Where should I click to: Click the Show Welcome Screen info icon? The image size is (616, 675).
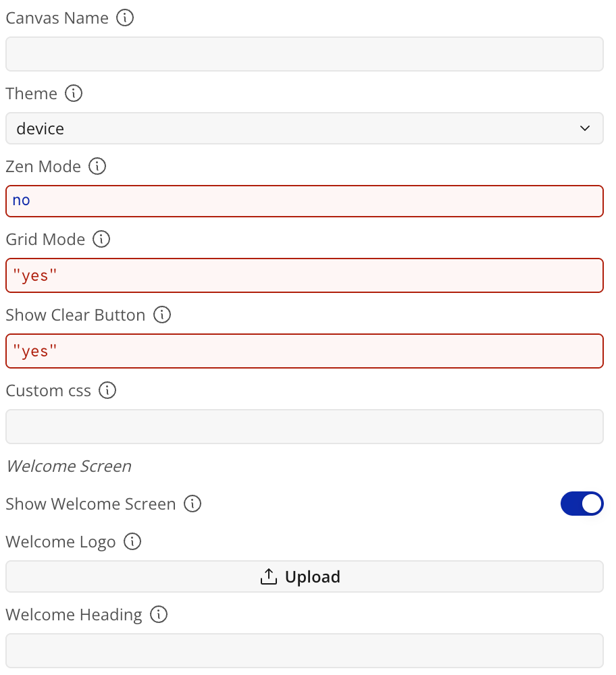tap(192, 504)
